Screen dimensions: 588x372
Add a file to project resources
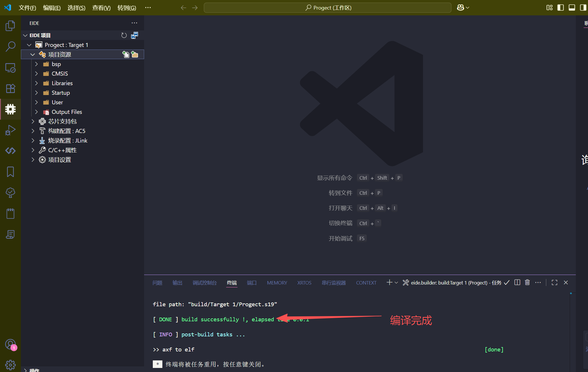point(126,54)
